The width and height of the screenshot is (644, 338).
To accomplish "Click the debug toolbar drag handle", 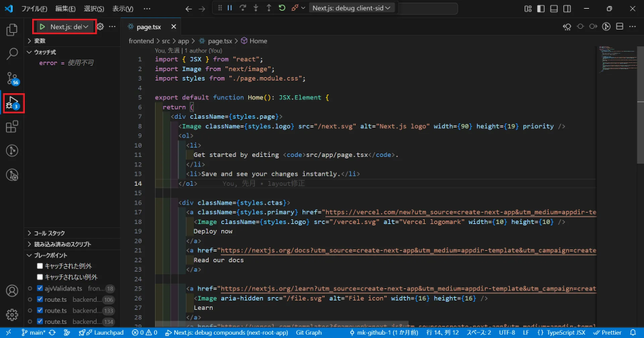I will 220,8.
